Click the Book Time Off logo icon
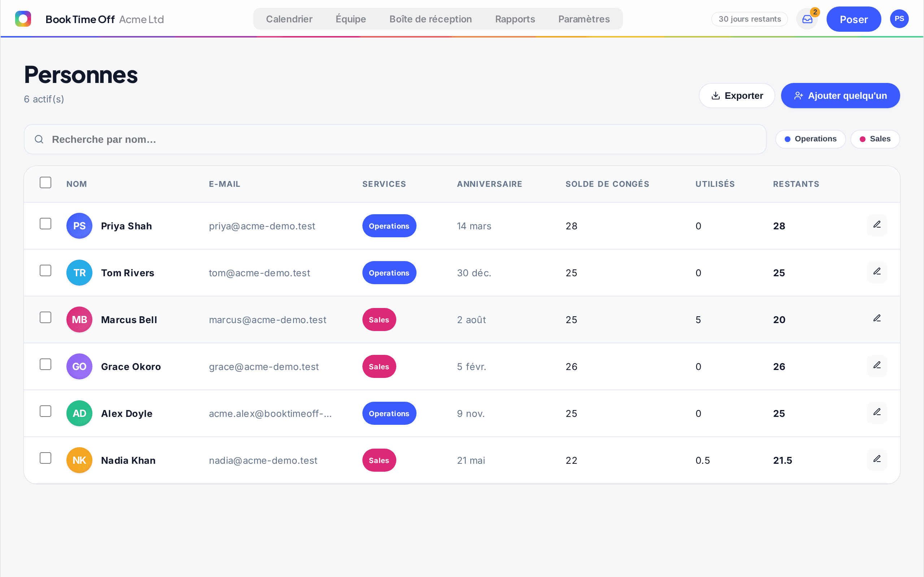The image size is (924, 577). pos(23,19)
